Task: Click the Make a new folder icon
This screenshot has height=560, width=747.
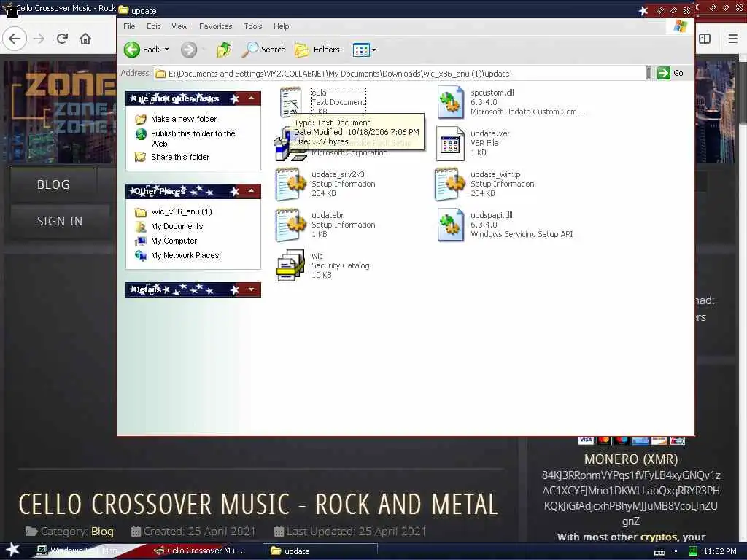Action: (x=140, y=119)
